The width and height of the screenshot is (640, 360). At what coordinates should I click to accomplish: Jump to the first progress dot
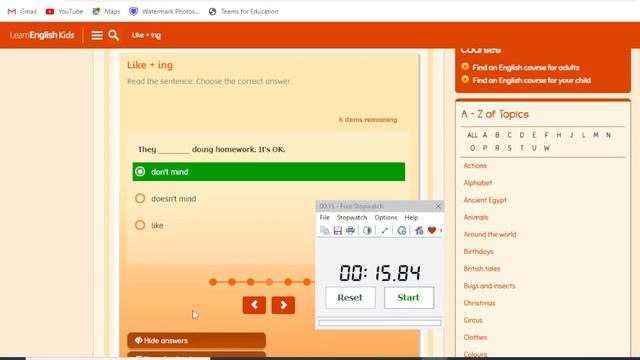(x=213, y=282)
